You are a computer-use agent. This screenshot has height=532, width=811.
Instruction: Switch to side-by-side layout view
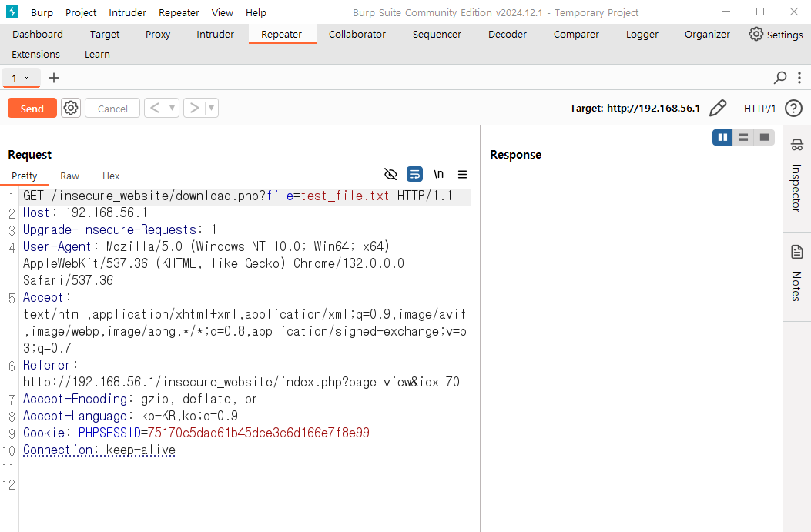point(722,137)
